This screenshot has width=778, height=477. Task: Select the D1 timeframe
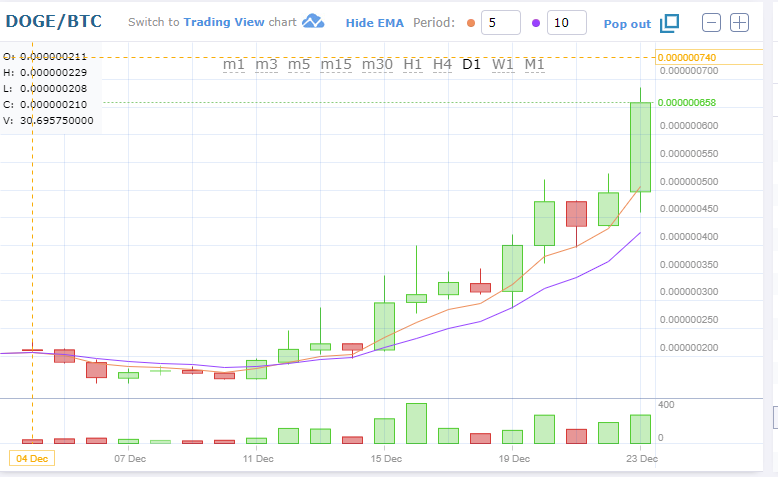point(471,65)
